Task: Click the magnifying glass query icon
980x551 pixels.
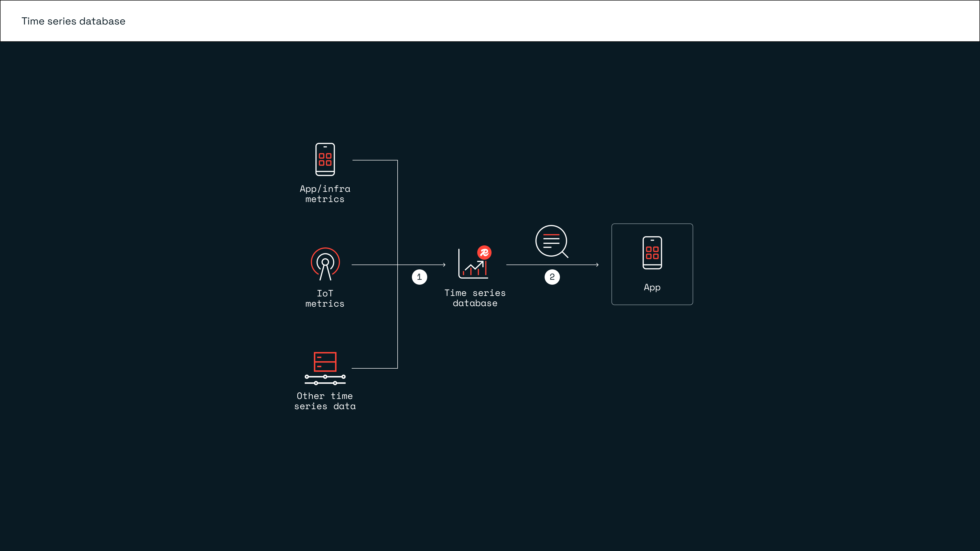Action: point(552,242)
